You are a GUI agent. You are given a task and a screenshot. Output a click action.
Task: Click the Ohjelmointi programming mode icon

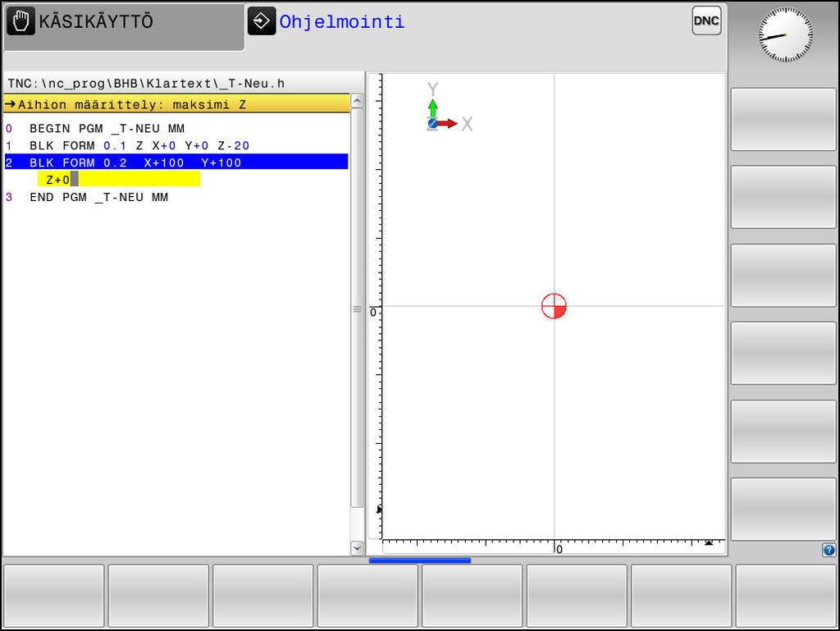pyautogui.click(x=262, y=21)
